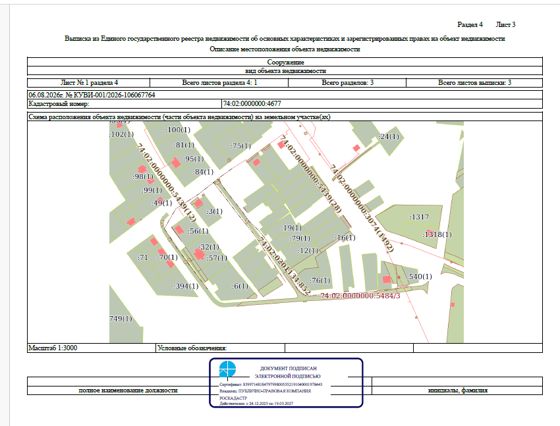560x426 pixels.
Task: Click the 'Раздел 4' header text
Action: click(x=470, y=24)
